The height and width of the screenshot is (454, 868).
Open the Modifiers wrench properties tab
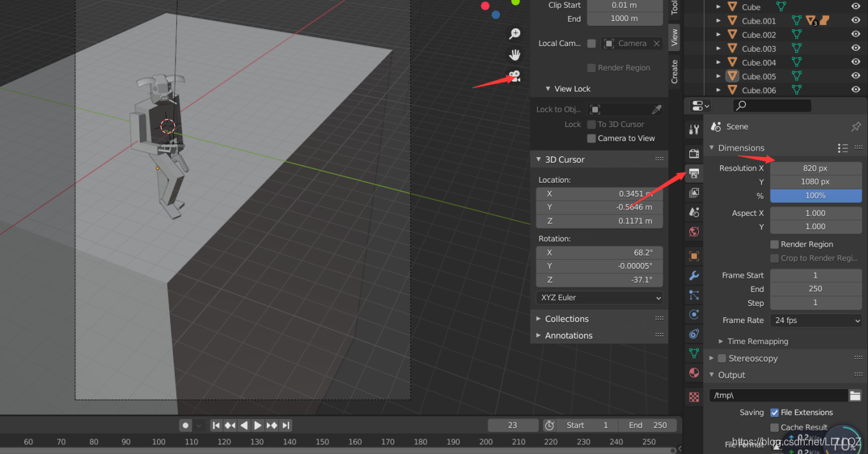click(694, 276)
